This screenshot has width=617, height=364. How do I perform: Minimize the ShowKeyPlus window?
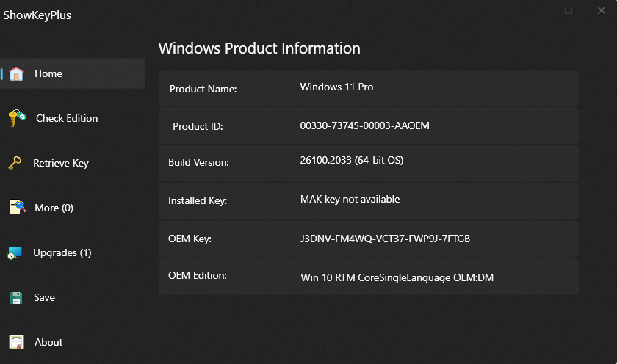click(535, 10)
